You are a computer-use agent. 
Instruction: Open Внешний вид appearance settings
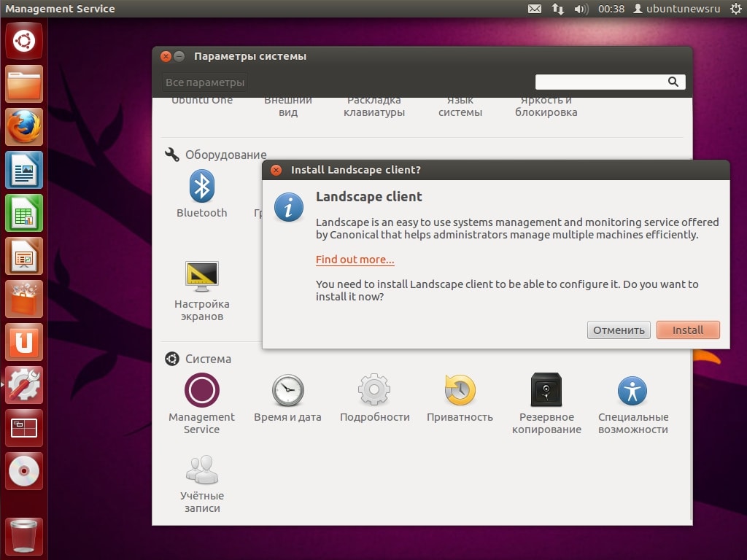[287, 106]
